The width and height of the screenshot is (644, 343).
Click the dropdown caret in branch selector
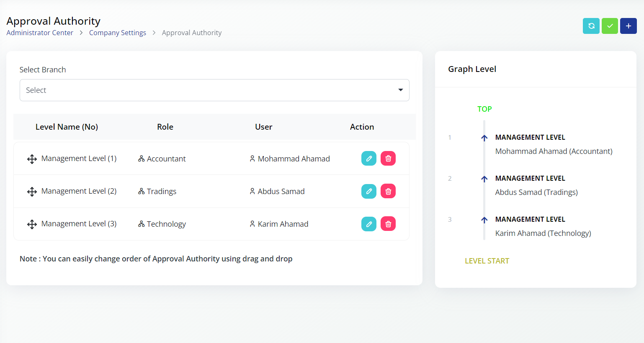point(400,90)
